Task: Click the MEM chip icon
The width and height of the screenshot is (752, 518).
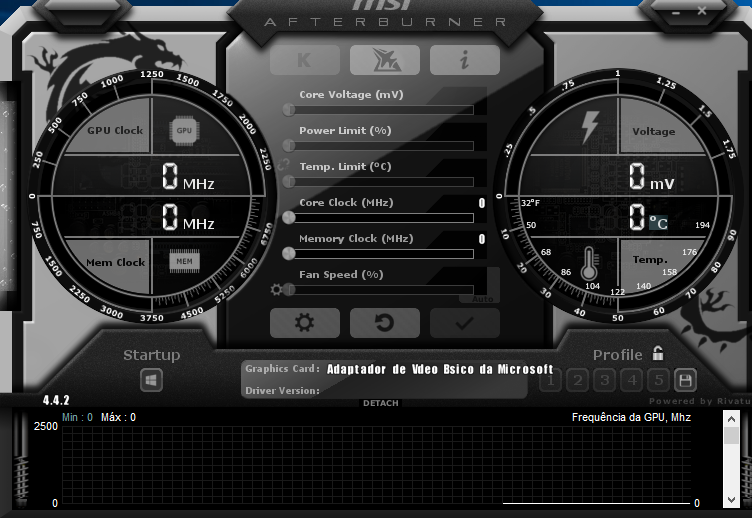Action: (184, 261)
